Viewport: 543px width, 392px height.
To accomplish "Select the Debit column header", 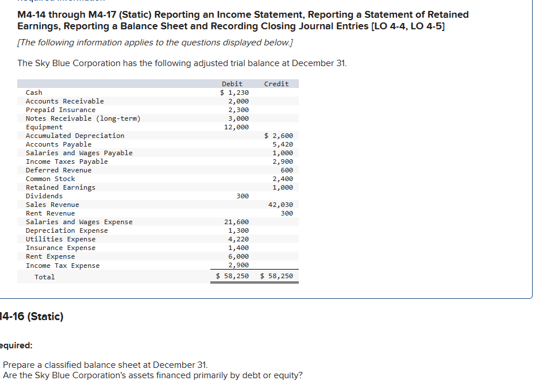I will [232, 83].
